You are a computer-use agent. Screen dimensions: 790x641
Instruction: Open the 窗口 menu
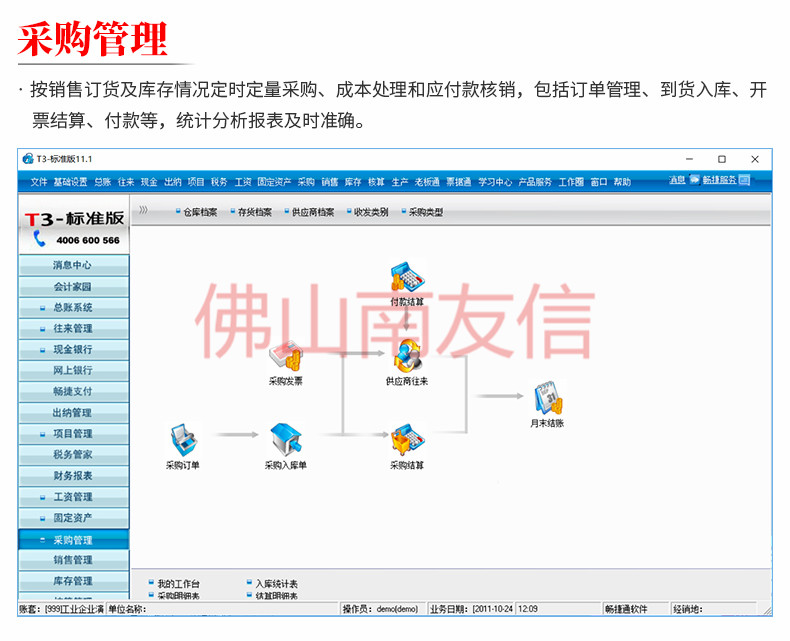tap(599, 182)
